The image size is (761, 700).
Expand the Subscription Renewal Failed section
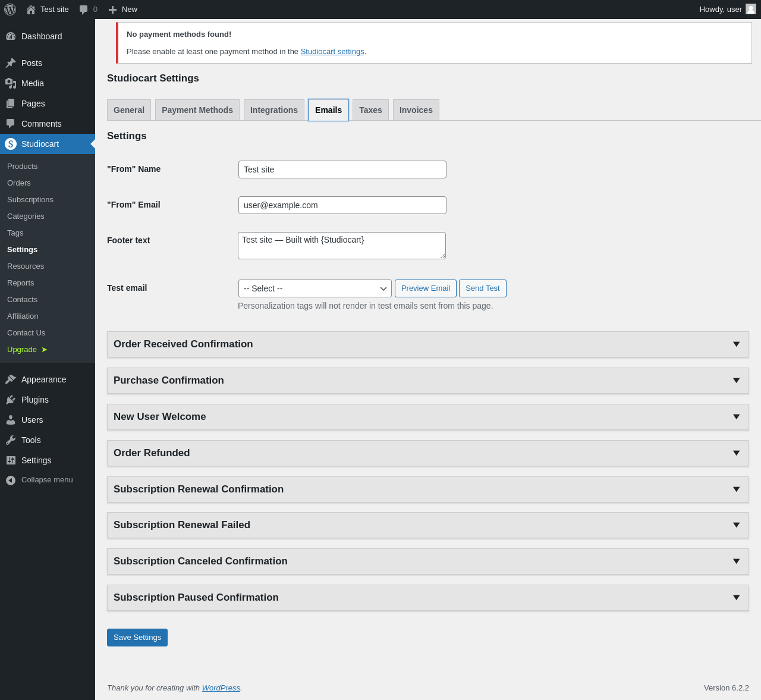428,525
